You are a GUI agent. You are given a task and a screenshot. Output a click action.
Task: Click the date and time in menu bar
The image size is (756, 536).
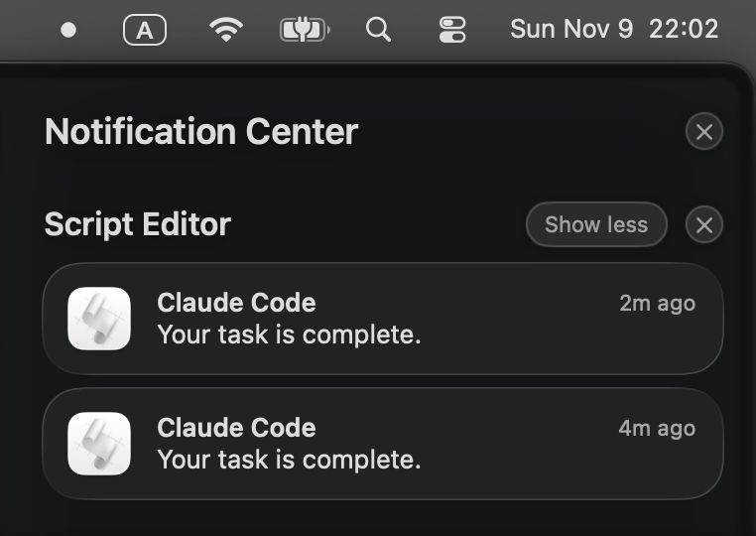(x=614, y=29)
